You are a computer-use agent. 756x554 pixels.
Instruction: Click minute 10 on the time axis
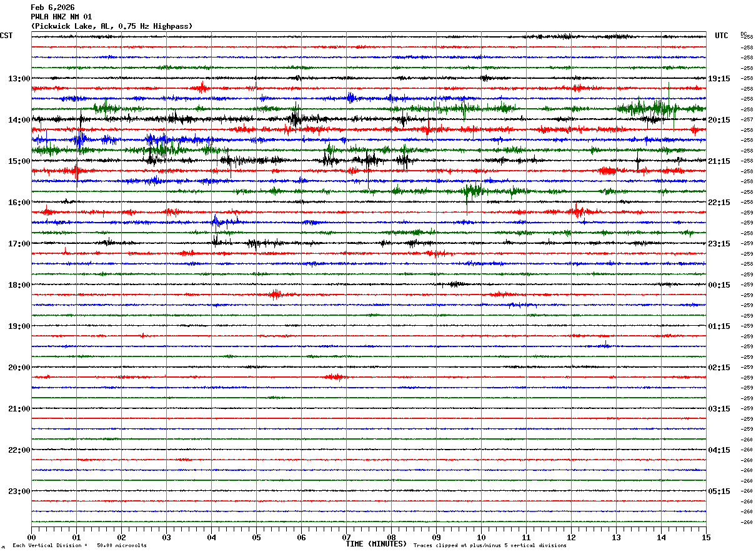pos(481,537)
